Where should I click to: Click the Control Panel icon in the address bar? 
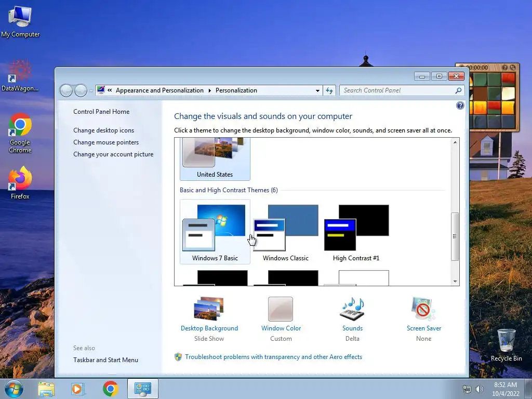pyautogui.click(x=101, y=90)
